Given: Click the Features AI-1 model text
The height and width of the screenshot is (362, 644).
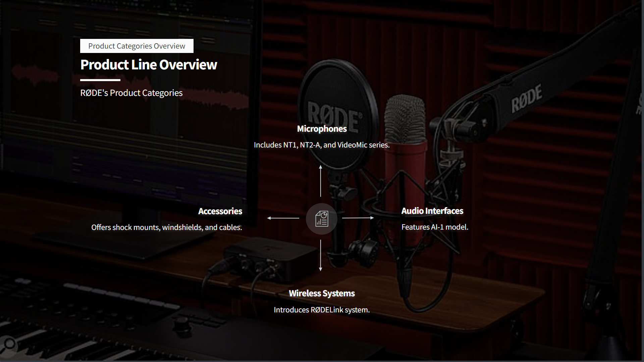Looking at the screenshot, I should [434, 227].
